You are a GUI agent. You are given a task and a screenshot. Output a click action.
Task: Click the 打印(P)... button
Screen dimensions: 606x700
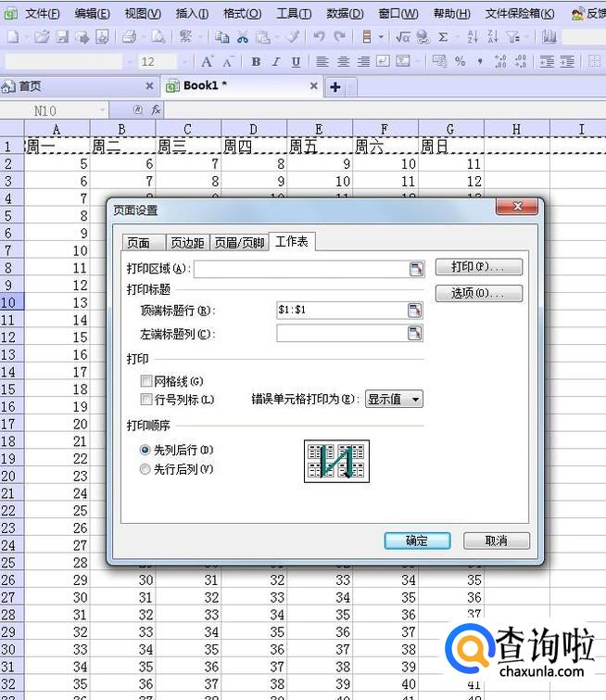tap(478, 267)
